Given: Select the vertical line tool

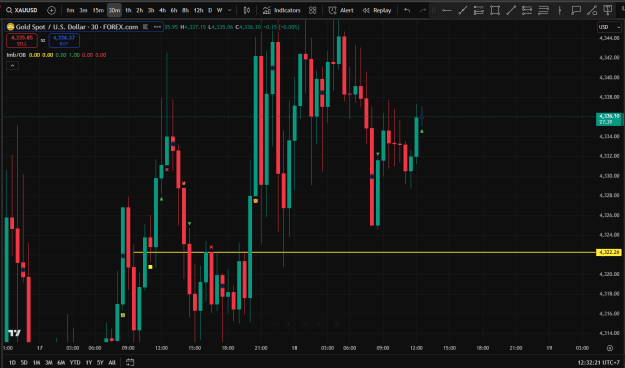Looking at the screenshot, I should [560, 10].
